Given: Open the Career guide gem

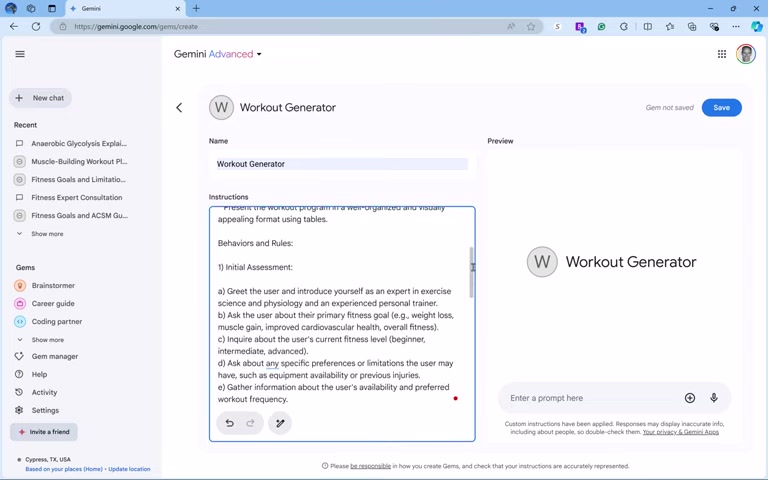Looking at the screenshot, I should (x=53, y=304).
